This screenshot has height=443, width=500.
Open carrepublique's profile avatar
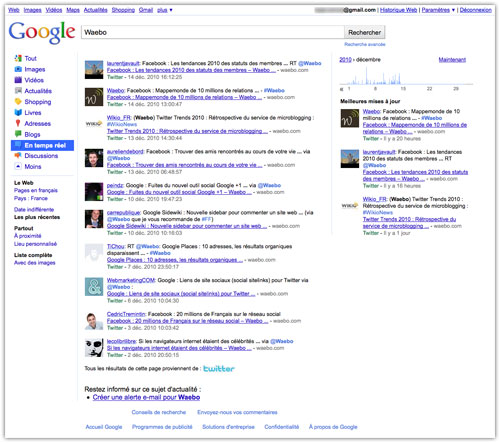click(94, 219)
